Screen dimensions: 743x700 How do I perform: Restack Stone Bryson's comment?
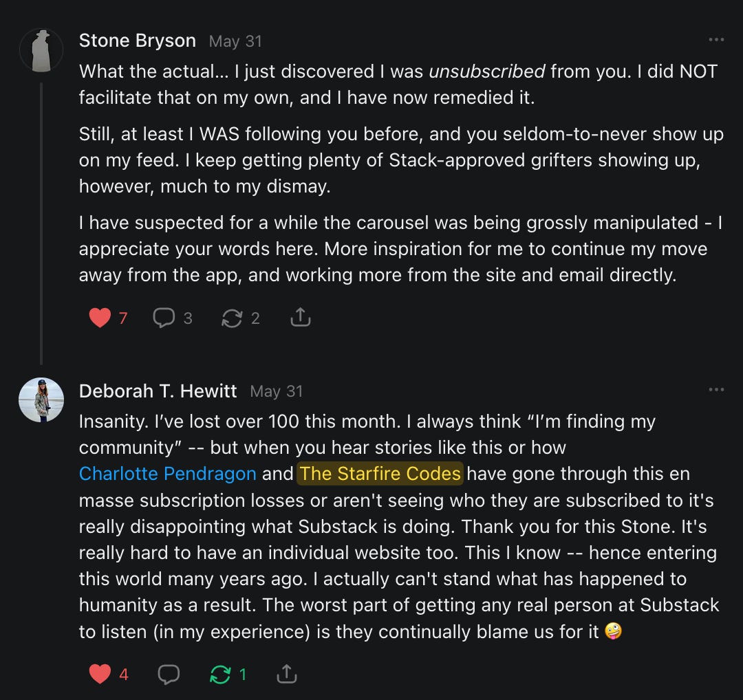click(232, 318)
